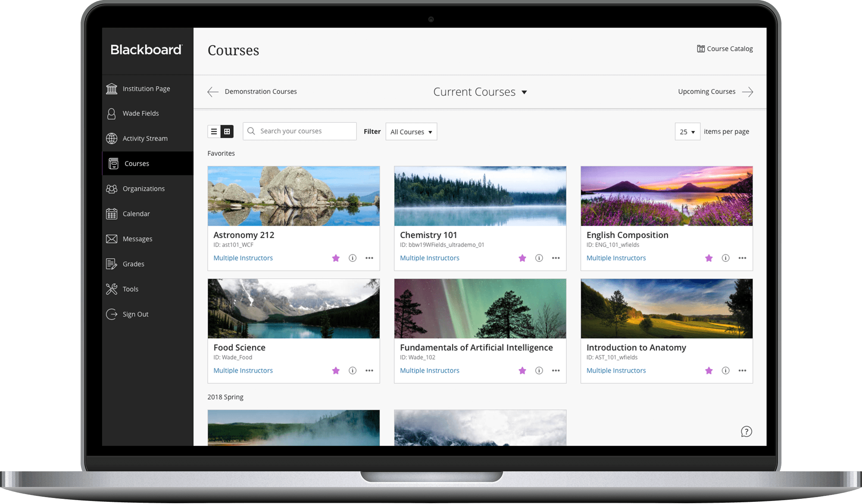Toggle favorite star on Chemistry 101
Screen dimensions: 862x504
tap(522, 258)
